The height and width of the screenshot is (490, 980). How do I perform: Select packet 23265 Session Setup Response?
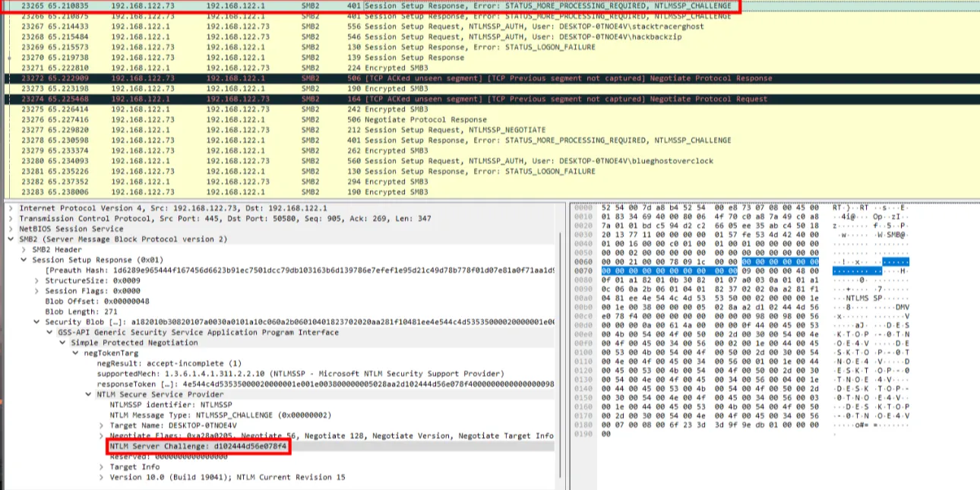click(490, 5)
